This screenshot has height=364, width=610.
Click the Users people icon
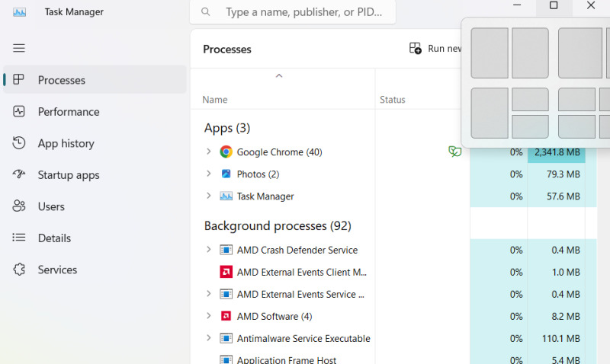(x=18, y=206)
